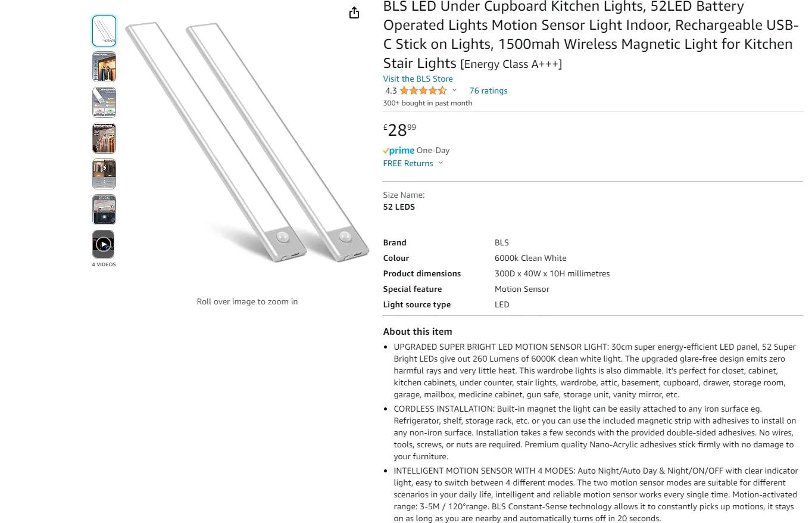Viewport: 812px width, 523px height.
Task: Open the 76 ratings link
Action: click(x=488, y=91)
